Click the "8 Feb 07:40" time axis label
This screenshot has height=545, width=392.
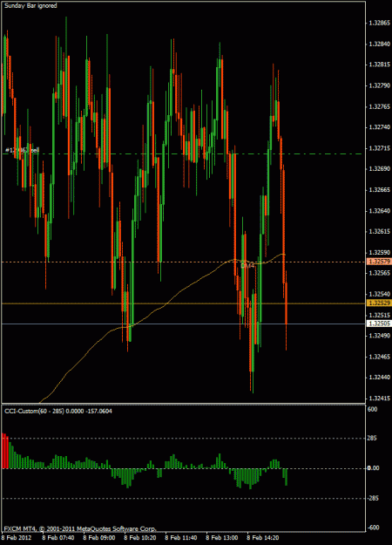[x=58, y=538]
